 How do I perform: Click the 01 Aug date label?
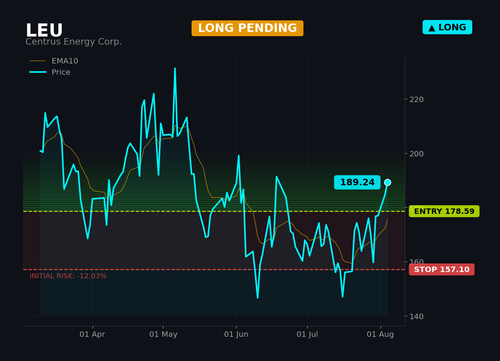[x=380, y=334]
